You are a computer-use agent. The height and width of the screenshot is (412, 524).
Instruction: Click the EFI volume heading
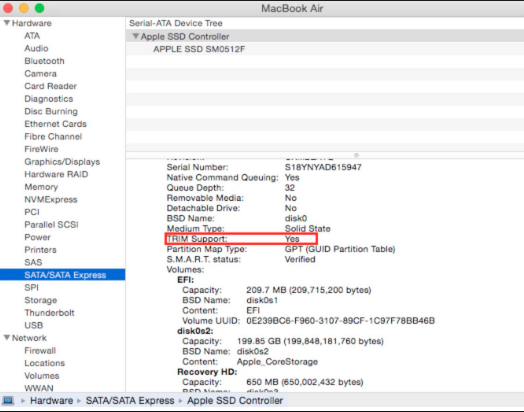coord(185,280)
